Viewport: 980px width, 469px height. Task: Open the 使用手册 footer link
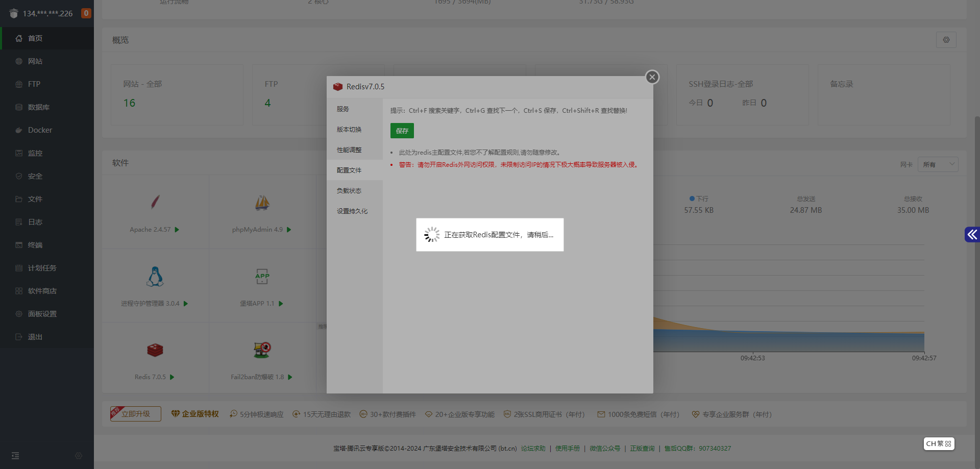coord(568,449)
